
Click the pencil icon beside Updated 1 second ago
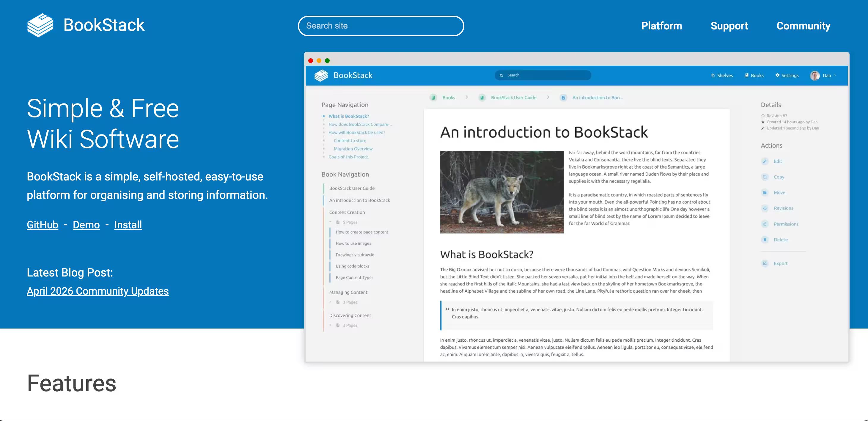[x=763, y=128]
